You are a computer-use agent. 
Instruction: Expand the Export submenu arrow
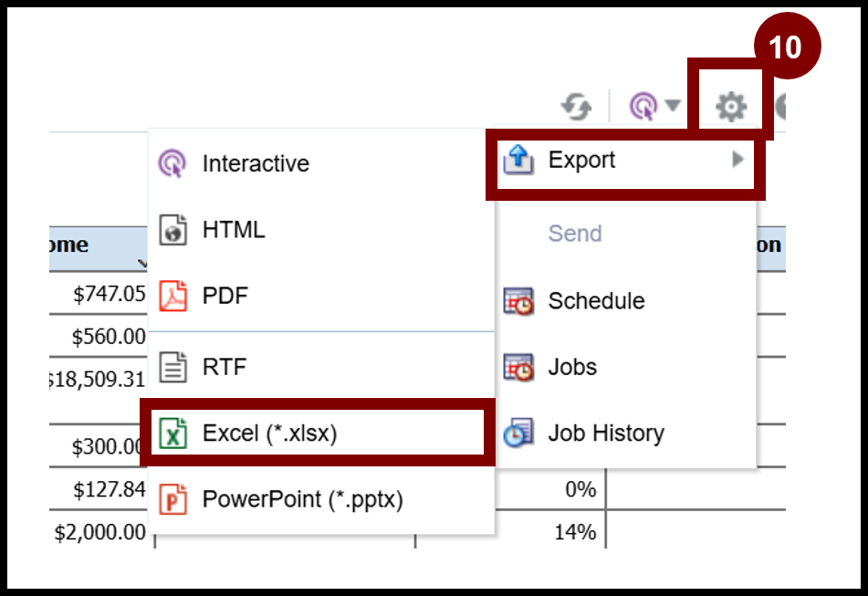pyautogui.click(x=737, y=160)
